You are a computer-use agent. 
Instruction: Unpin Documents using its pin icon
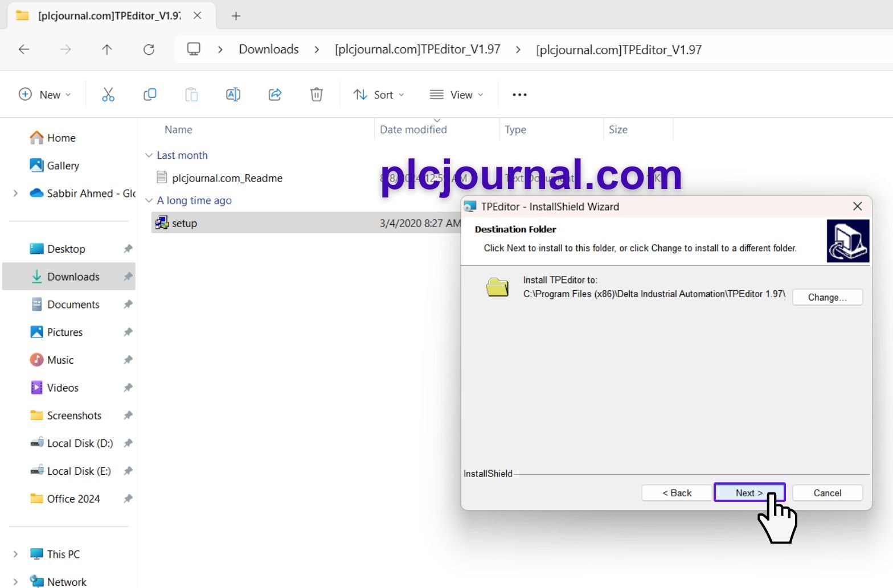click(128, 305)
